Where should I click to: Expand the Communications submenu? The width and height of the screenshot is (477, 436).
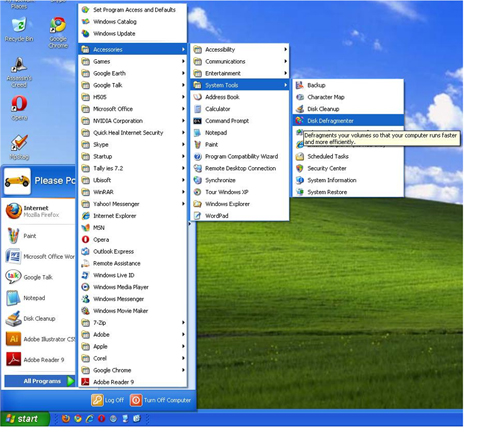point(239,61)
